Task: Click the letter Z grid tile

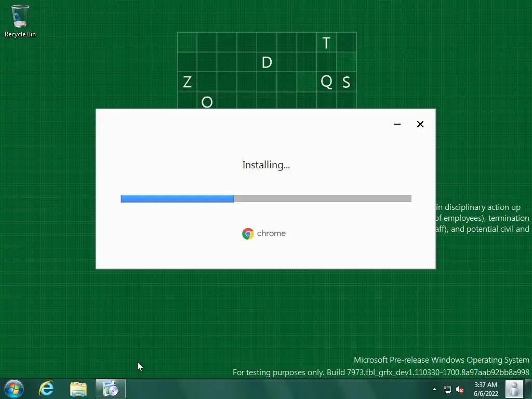Action: point(187,82)
